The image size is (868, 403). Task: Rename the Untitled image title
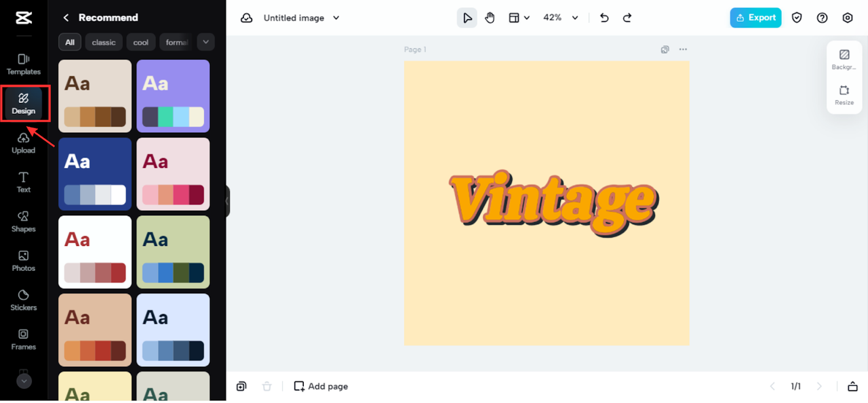[x=294, y=18]
